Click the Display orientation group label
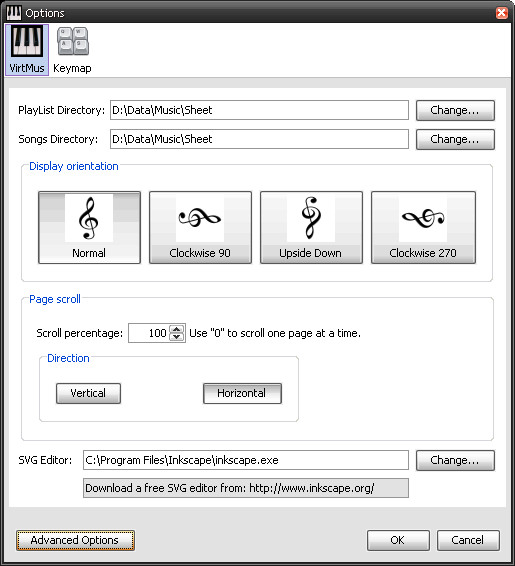Screen dimensions: 515x566 click(74, 166)
